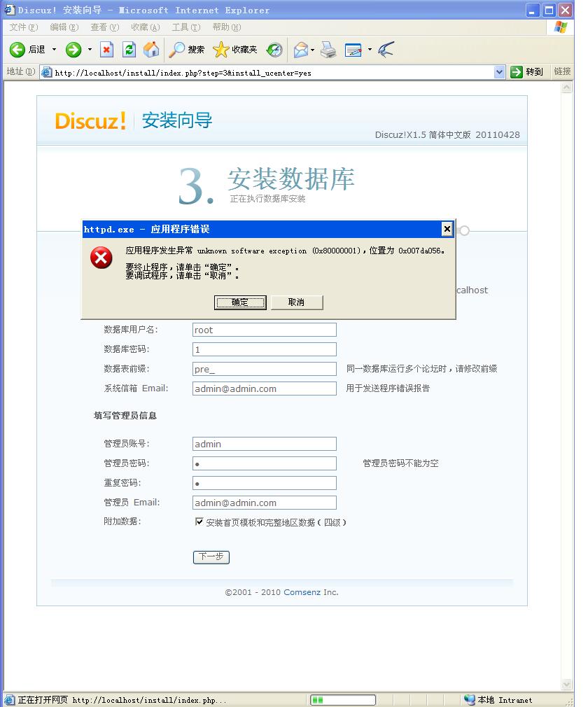Click the 数据表前缀 field containing pre_
Screen dimensions: 588x707
point(264,369)
